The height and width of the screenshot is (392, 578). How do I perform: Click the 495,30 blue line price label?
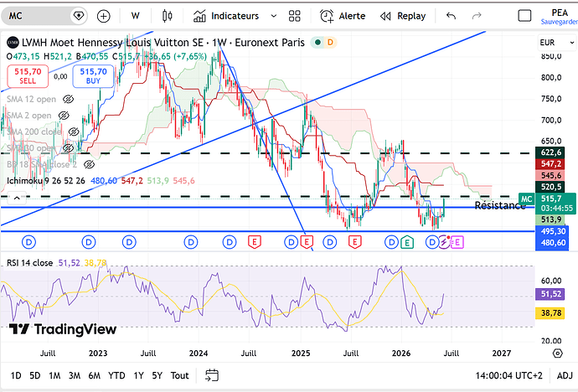(x=551, y=231)
